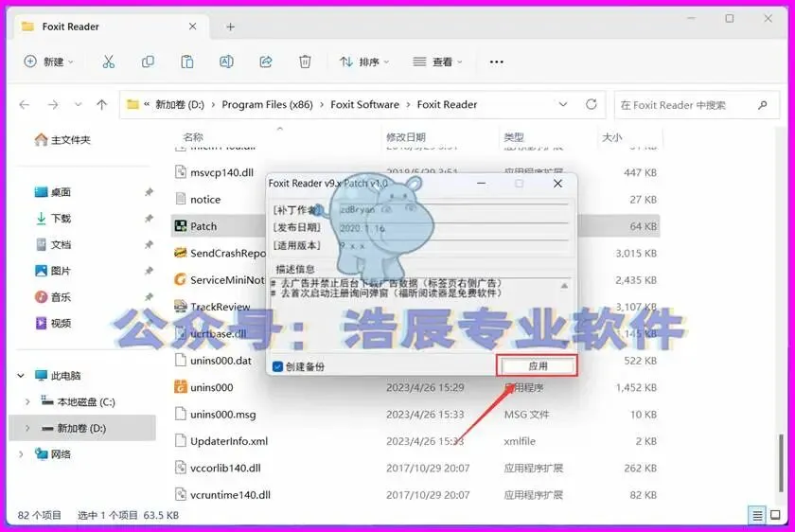This screenshot has height=532, width=795.
Task: Click Foxit Software in the path
Action: pos(364,104)
